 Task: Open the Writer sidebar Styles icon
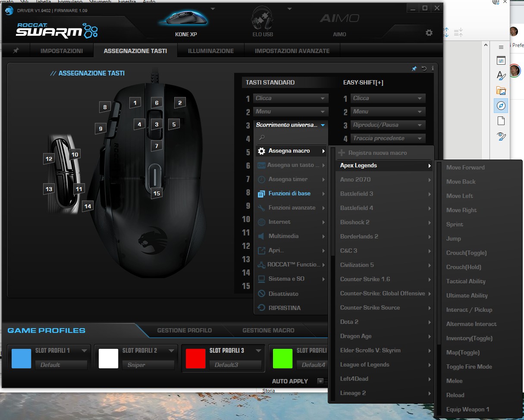coord(501,75)
